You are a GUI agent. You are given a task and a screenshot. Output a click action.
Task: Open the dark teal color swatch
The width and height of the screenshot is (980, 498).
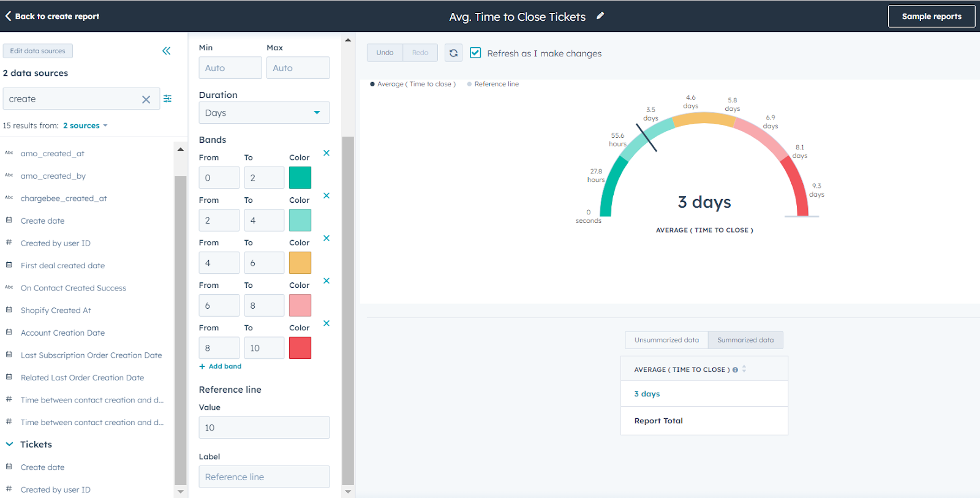tap(300, 178)
